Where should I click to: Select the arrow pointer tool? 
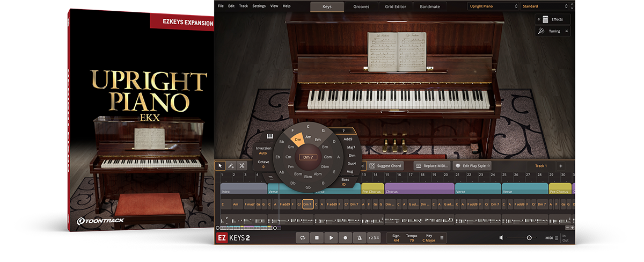pyautogui.click(x=220, y=166)
